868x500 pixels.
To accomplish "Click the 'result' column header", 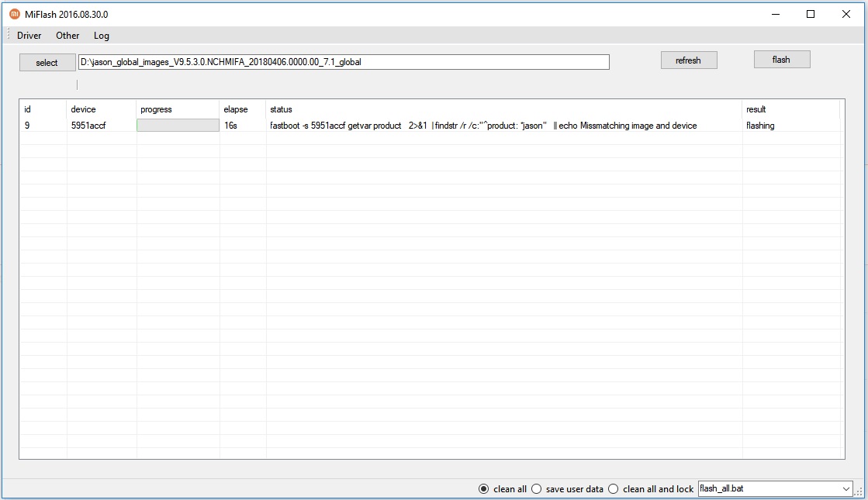I will (x=756, y=109).
